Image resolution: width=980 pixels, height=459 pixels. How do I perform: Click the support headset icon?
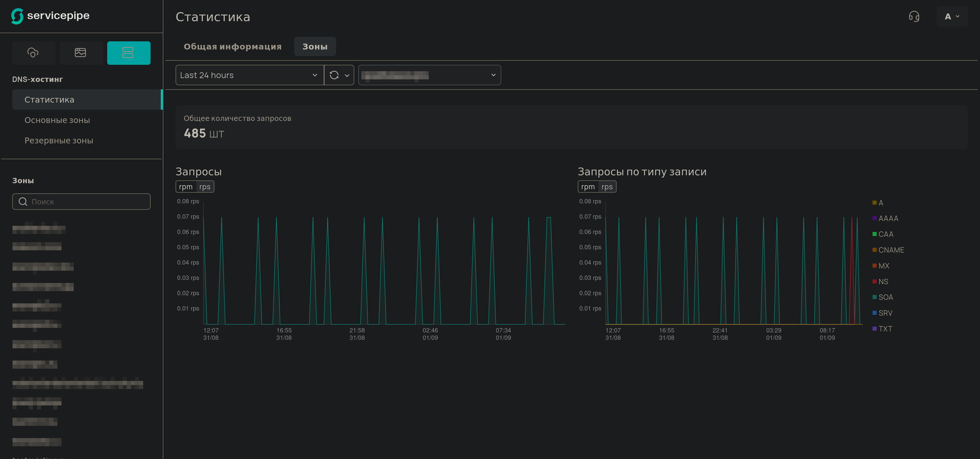click(914, 16)
